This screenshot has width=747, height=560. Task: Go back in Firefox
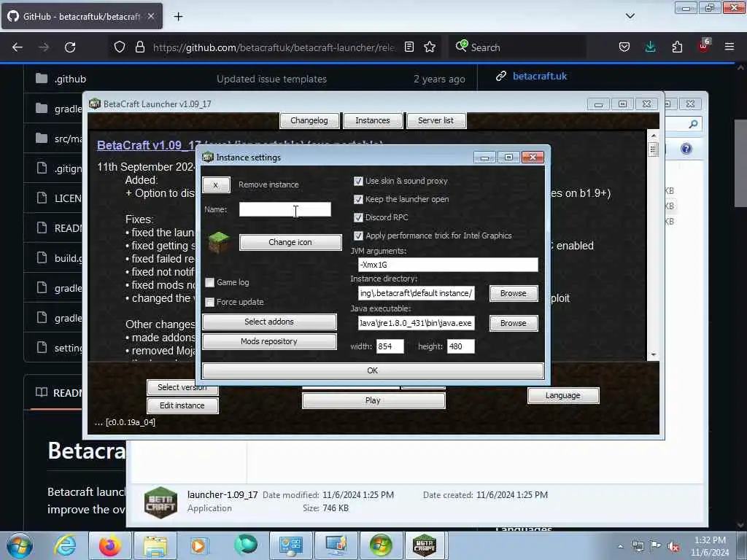[x=18, y=47]
